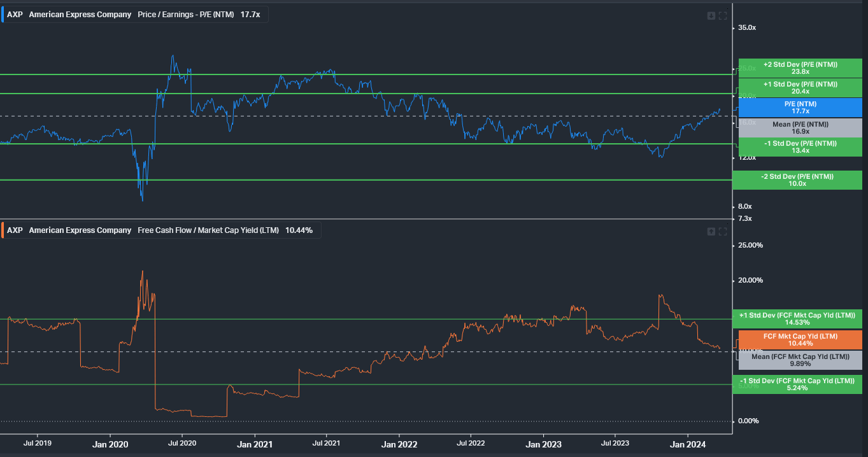Expand the P/E chart to fullscreen
Viewport: 868px width, 457px height.
(723, 15)
